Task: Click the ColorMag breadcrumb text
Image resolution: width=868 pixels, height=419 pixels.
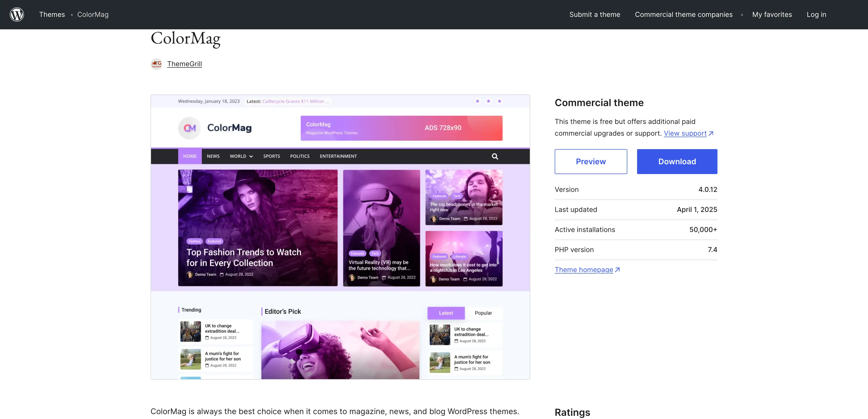Action: point(93,14)
